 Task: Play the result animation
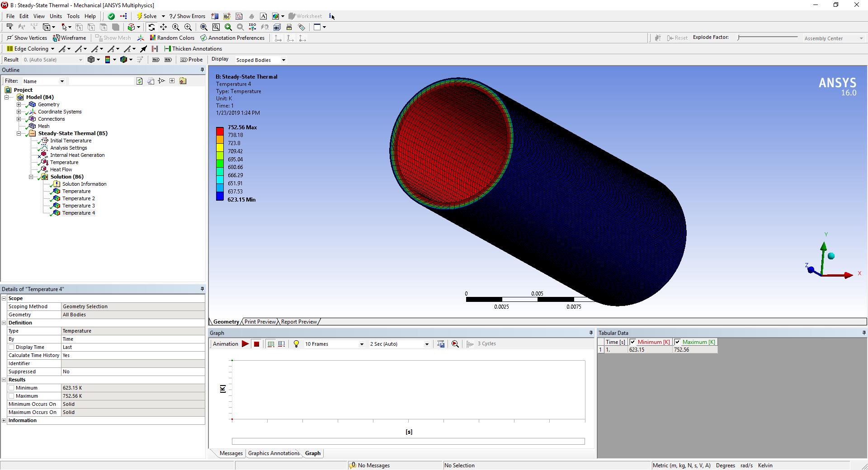point(245,344)
